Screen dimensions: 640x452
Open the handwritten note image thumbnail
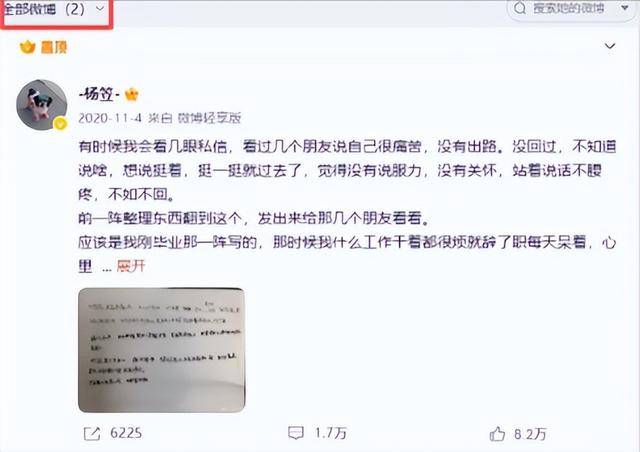(162, 350)
